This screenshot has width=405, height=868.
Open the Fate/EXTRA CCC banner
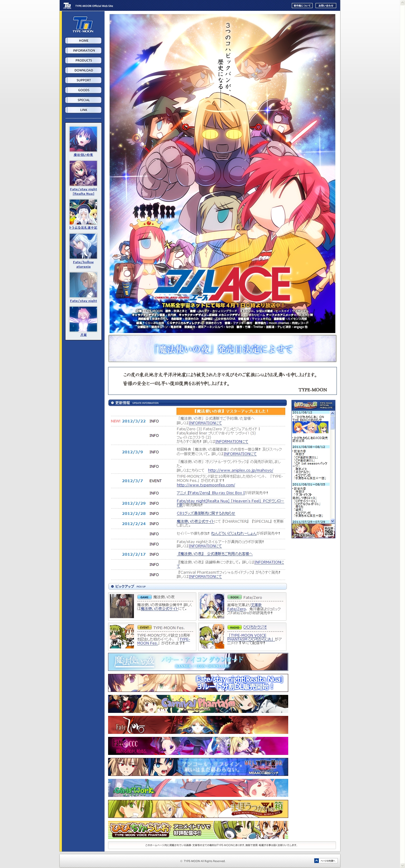[198, 746]
